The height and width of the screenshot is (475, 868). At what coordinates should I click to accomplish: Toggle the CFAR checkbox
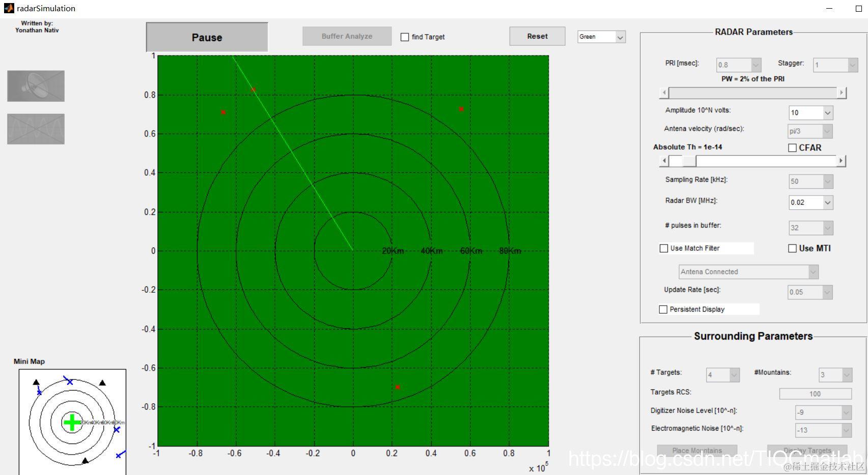pyautogui.click(x=792, y=148)
